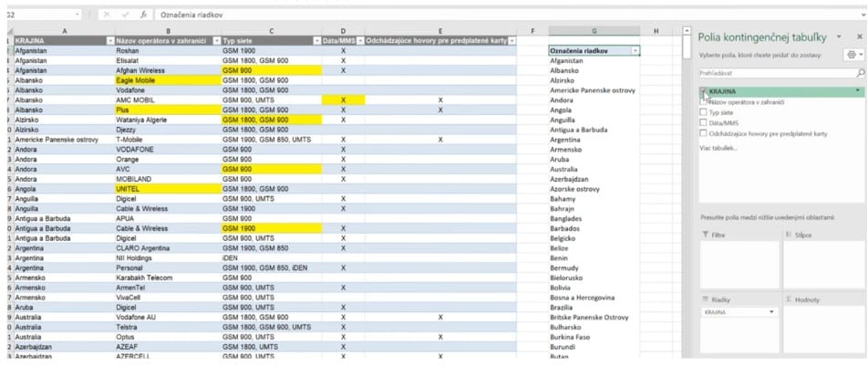This screenshot has height=367, width=868.
Task: Select column B header
Action: pos(169,31)
